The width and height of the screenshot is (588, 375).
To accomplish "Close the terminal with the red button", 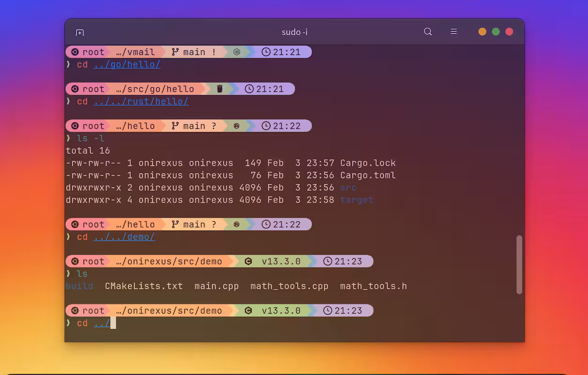I will (x=509, y=32).
